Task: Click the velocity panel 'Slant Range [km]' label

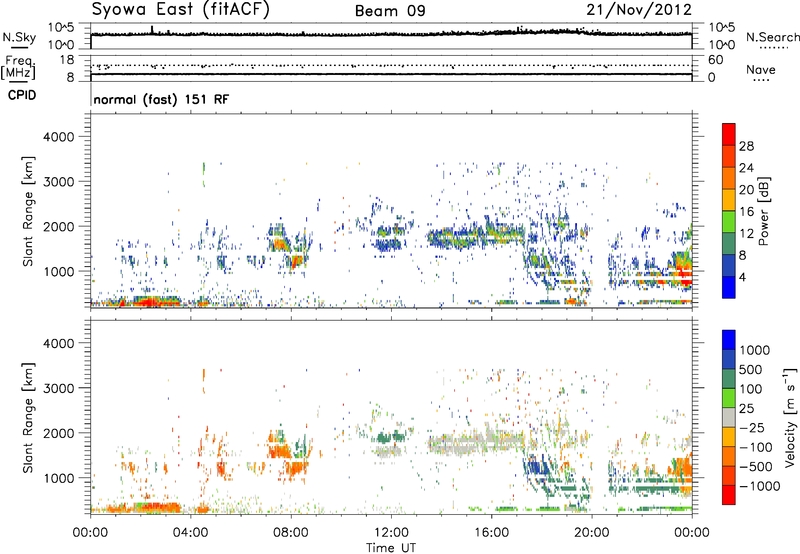Action: (28, 418)
